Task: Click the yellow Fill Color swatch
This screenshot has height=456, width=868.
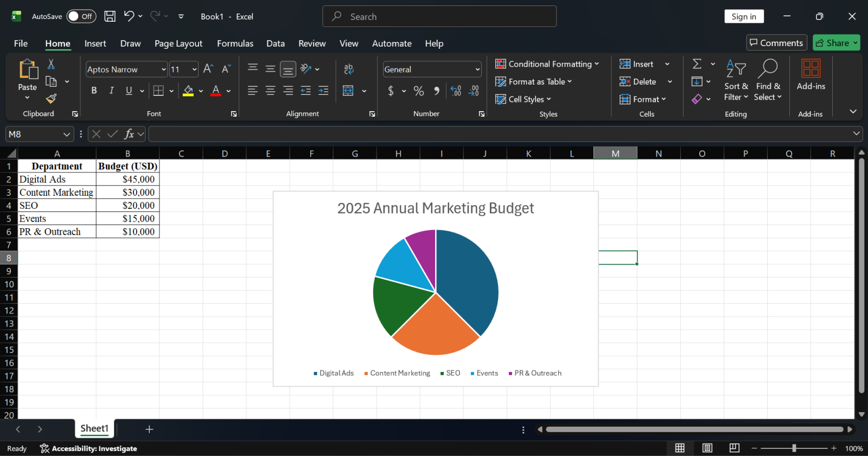Action: (x=188, y=91)
